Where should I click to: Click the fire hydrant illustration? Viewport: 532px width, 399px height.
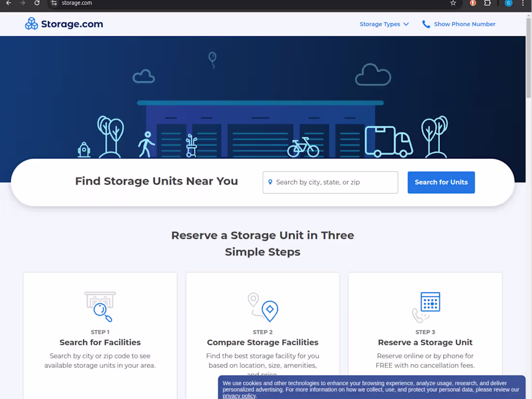pos(84,149)
